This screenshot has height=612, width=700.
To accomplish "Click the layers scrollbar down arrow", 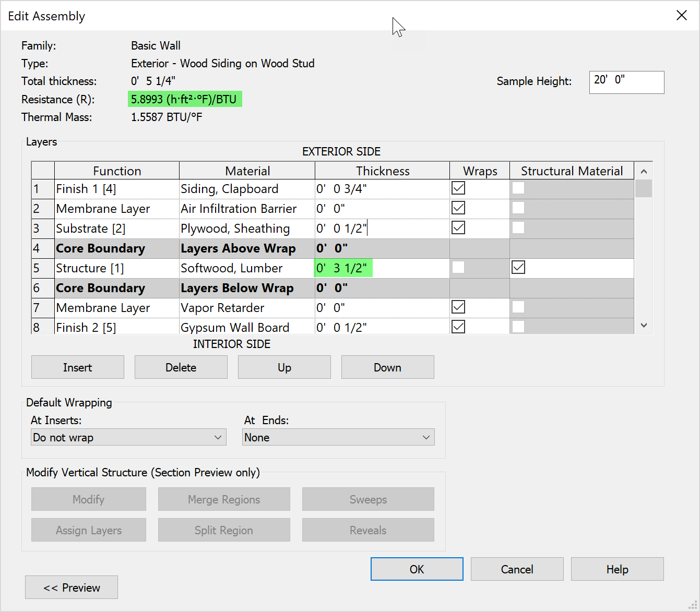I will pyautogui.click(x=644, y=325).
